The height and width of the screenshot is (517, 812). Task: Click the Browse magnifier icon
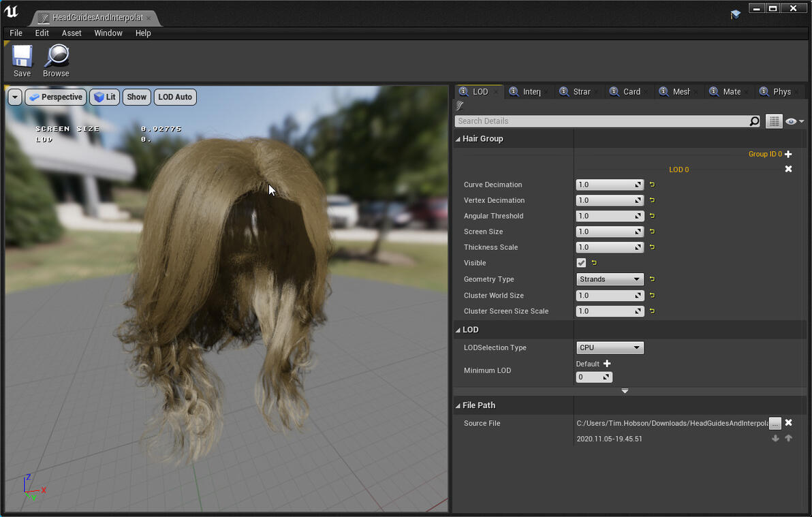(x=56, y=57)
